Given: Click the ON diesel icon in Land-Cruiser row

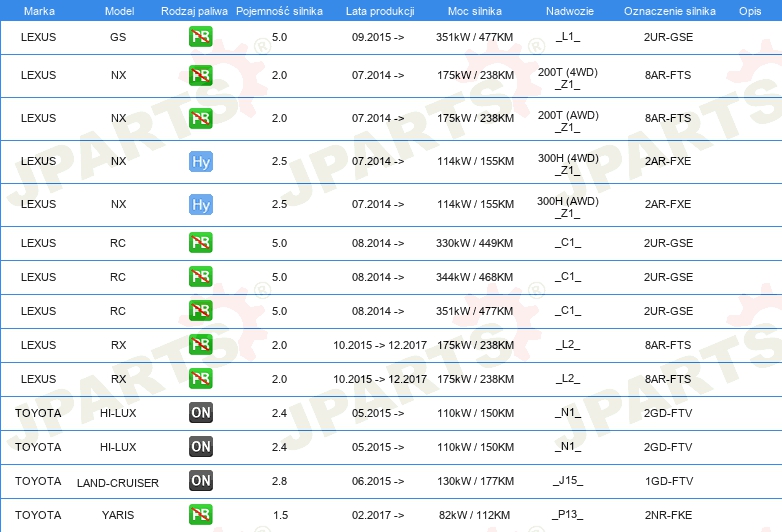Looking at the screenshot, I should click(200, 481).
